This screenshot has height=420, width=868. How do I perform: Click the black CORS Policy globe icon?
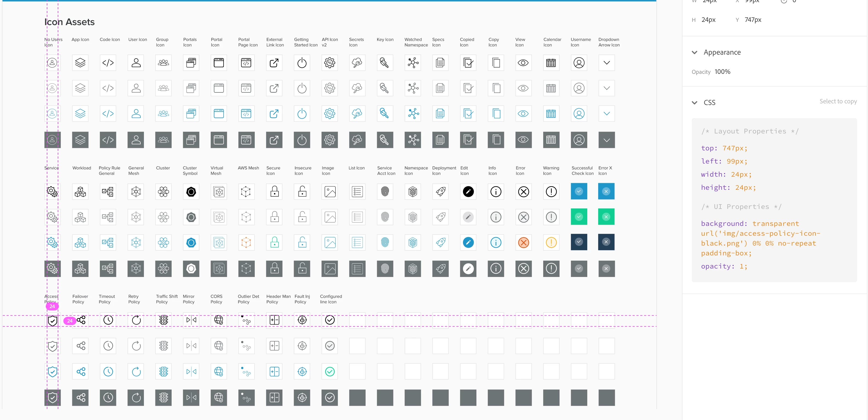[x=219, y=320]
